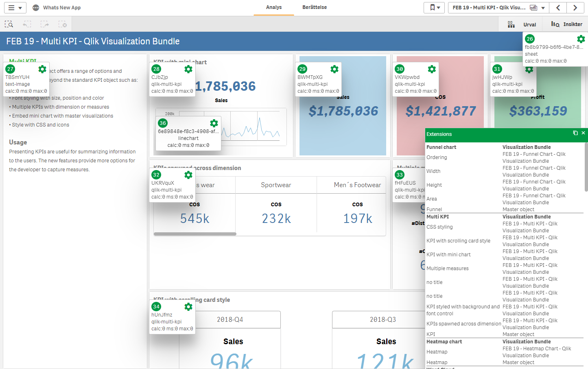This screenshot has width=588, height=369.
Task: Close the Extensions panel
Action: point(583,133)
